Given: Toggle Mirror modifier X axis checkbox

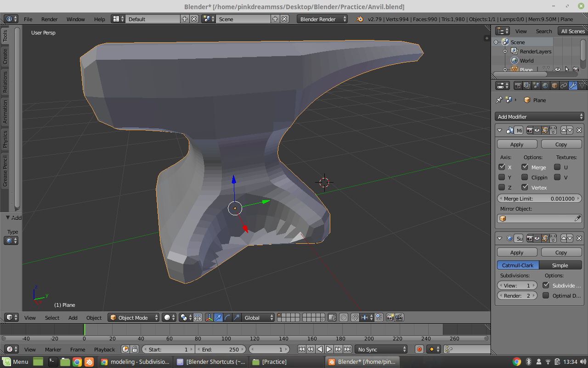Looking at the screenshot, I should point(502,167).
